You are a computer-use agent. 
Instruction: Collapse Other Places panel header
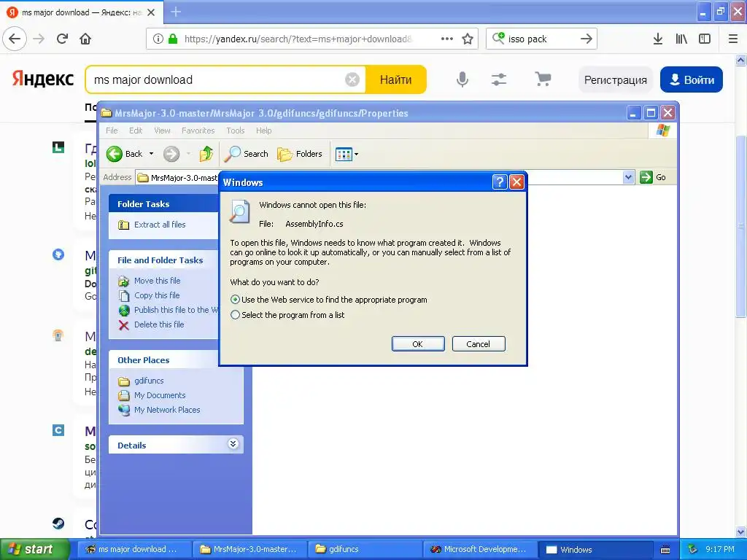(x=176, y=360)
